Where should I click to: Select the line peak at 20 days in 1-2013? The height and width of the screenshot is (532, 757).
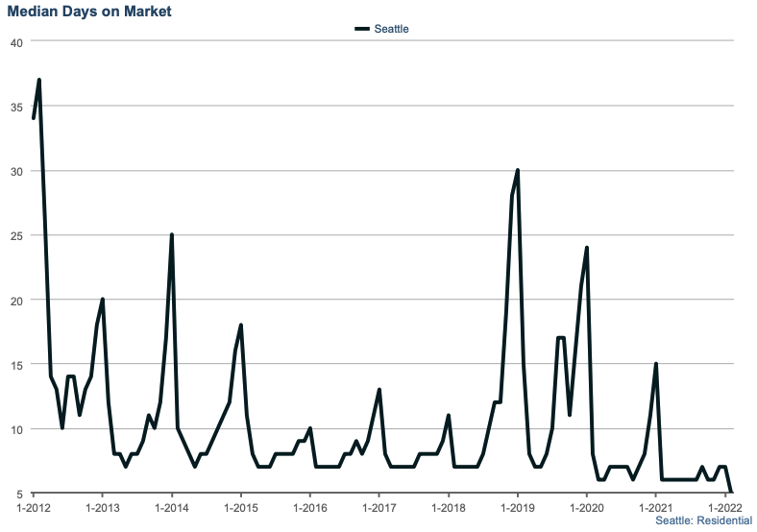[103, 300]
